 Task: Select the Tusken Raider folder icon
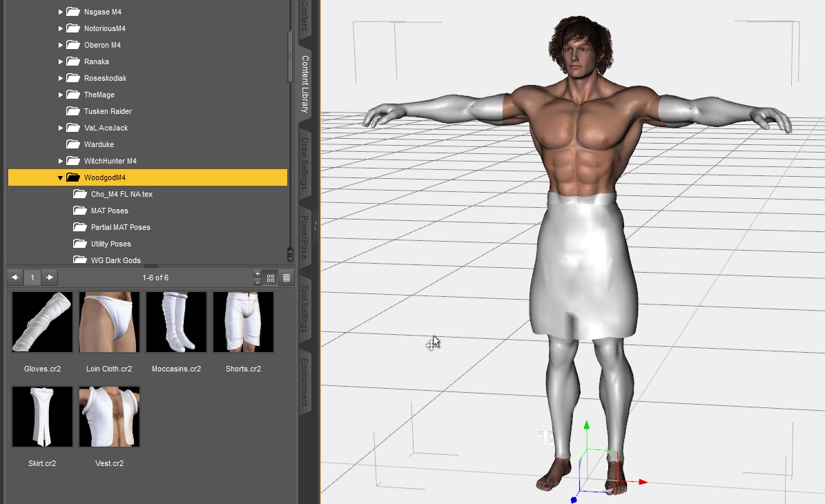click(x=72, y=111)
